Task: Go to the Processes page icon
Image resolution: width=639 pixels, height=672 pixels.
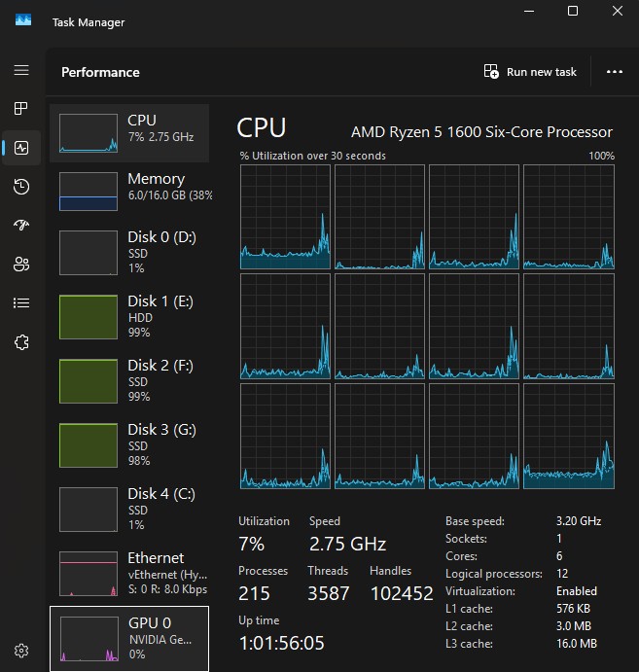Action: coord(21,109)
